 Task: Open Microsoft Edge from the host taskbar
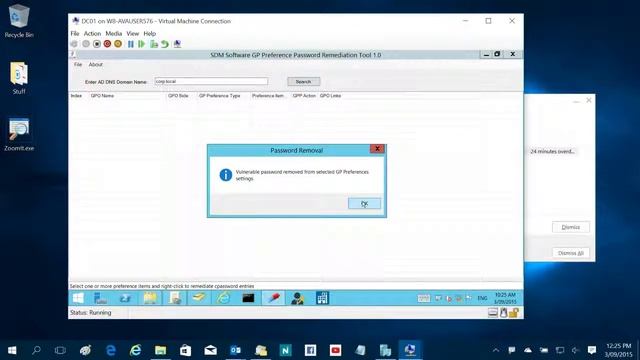111,350
